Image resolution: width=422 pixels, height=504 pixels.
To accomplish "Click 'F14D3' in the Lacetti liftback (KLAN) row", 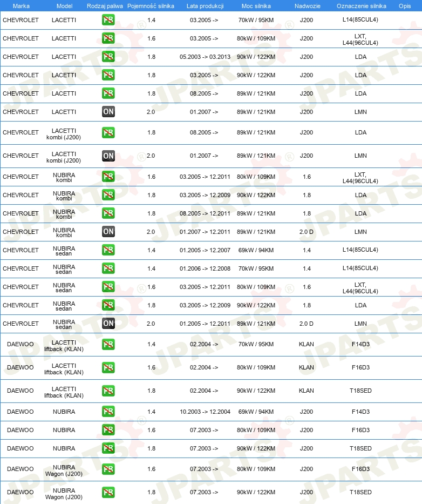I will (360, 344).
